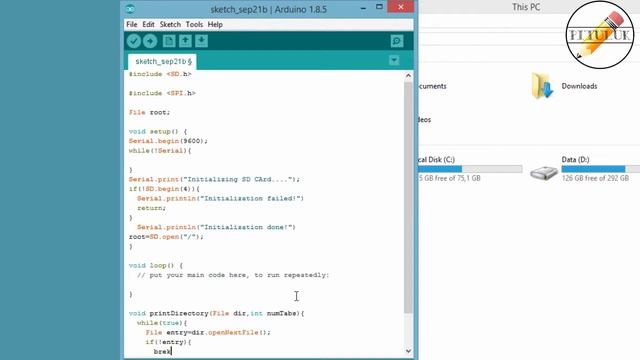Click the 'Initialization failed!' println line
The height and width of the screenshot is (360, 640).
point(220,198)
